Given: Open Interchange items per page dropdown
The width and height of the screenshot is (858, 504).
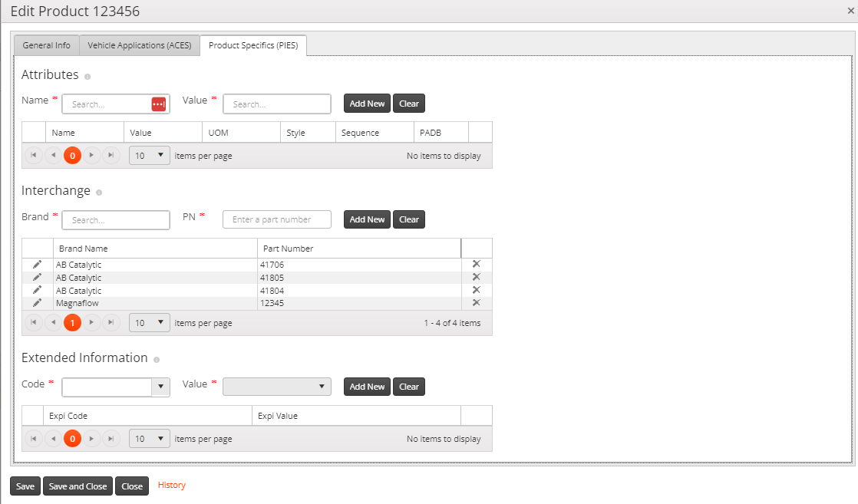Looking at the screenshot, I should tap(150, 323).
